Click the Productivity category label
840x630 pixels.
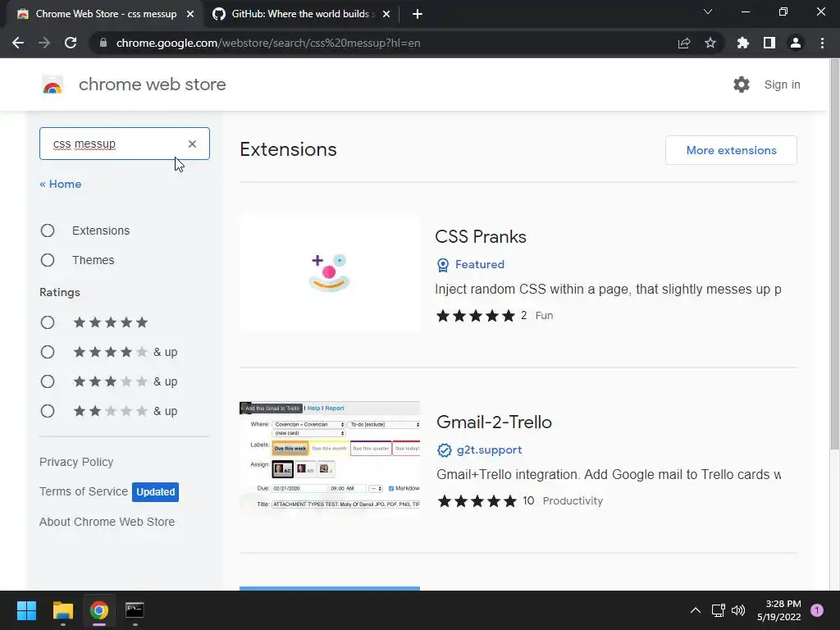point(573,501)
